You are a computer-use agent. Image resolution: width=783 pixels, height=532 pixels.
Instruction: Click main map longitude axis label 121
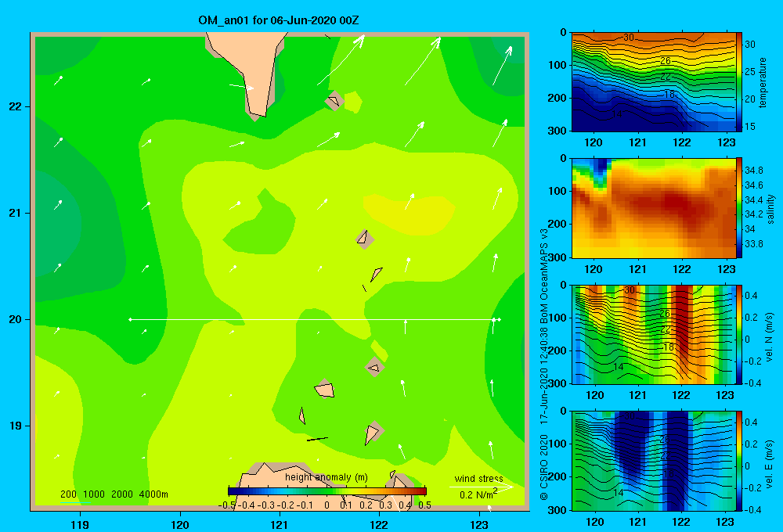pos(280,524)
